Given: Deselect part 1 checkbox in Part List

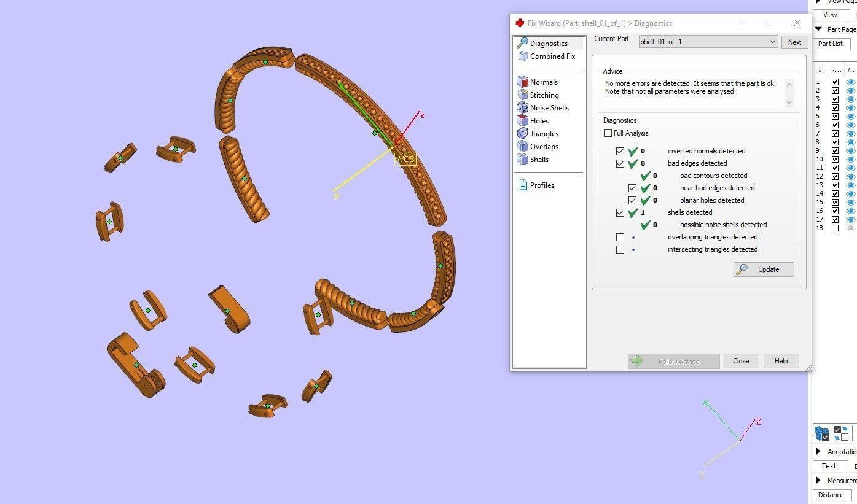Looking at the screenshot, I should pyautogui.click(x=835, y=82).
